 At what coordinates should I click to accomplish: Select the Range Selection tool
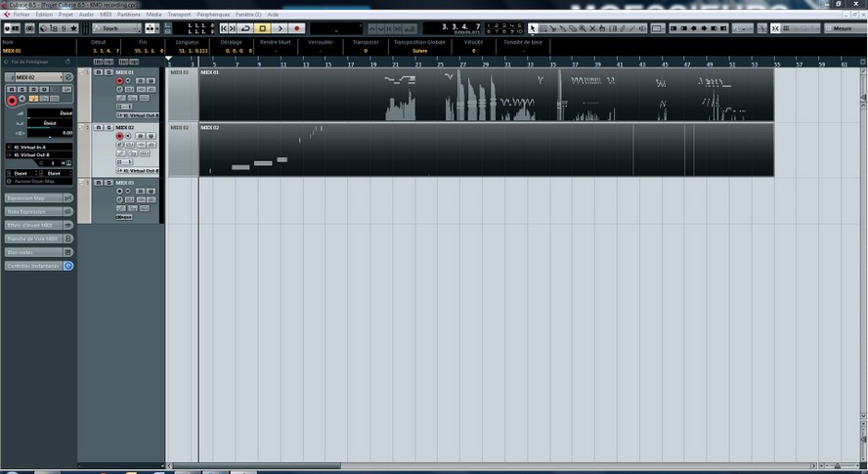[543, 29]
